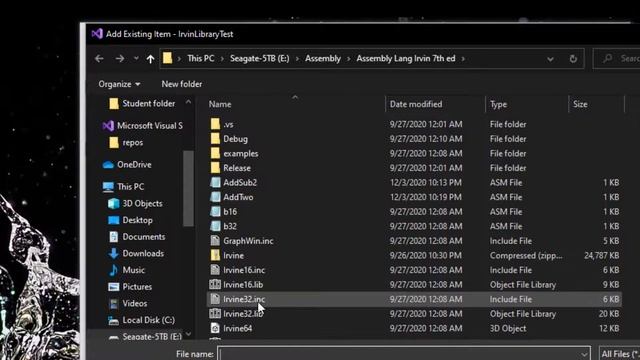Click navigation pane scroll down arrow
The image size is (640, 360).
(x=188, y=334)
